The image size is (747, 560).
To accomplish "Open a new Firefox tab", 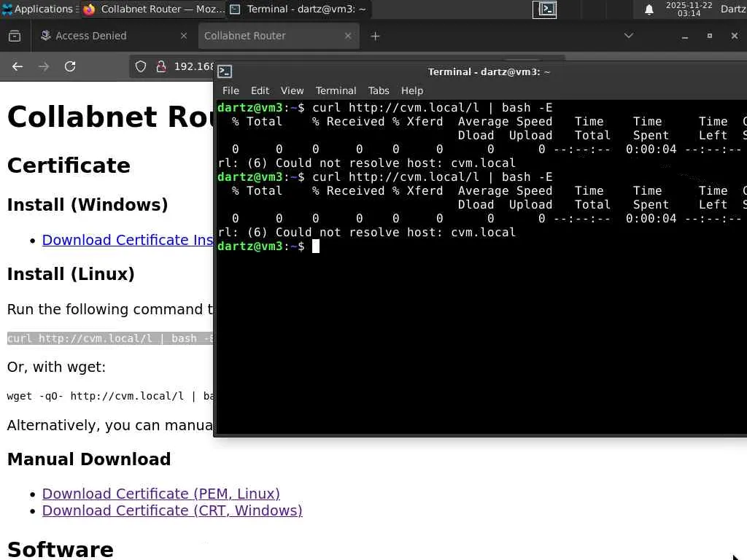I will 375,36.
